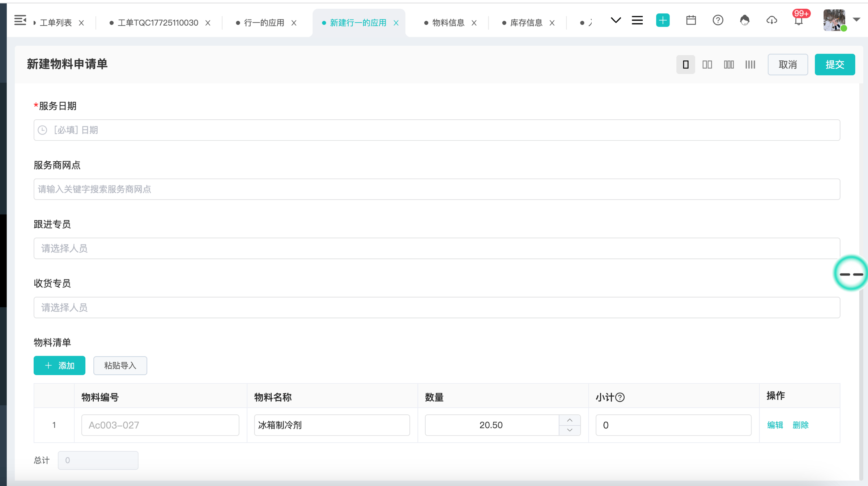The image size is (868, 486).
Task: Open the notifications bell with the 99+ badge
Action: pyautogui.click(x=799, y=21)
